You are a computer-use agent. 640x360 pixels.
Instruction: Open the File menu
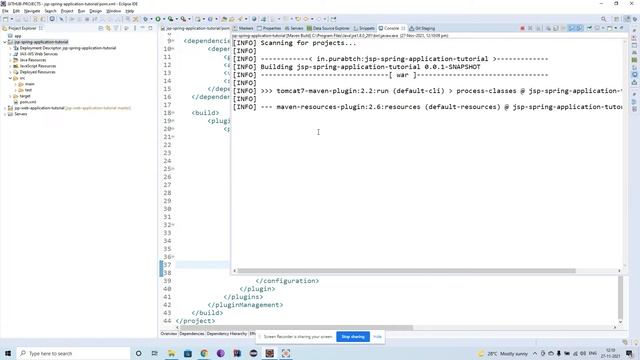click(x=5, y=11)
